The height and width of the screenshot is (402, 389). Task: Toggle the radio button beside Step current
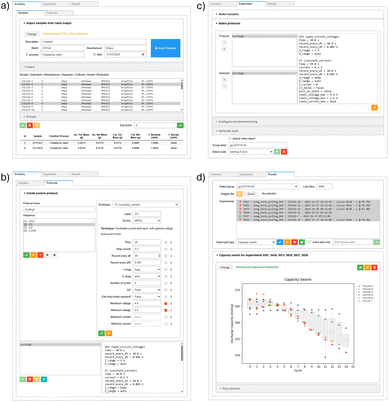pyautogui.click(x=166, y=249)
